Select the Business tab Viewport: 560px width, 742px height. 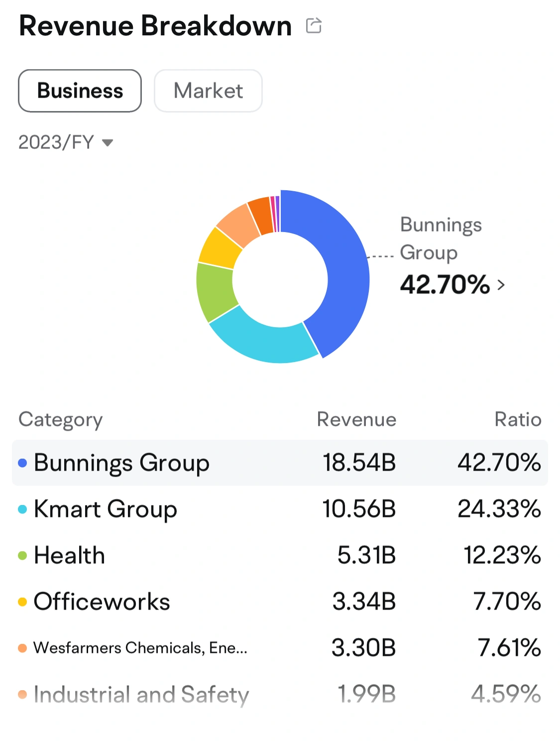(x=80, y=91)
